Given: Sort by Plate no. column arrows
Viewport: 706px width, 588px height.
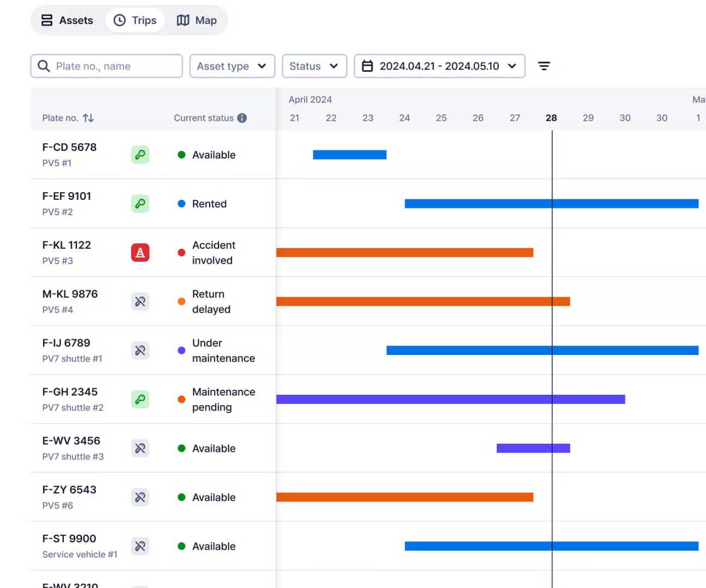Looking at the screenshot, I should (88, 118).
